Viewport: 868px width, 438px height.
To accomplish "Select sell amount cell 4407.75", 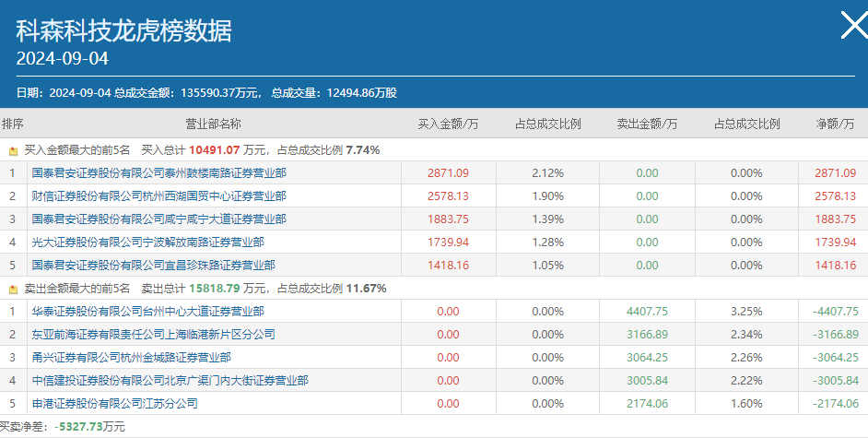I will point(647,312).
